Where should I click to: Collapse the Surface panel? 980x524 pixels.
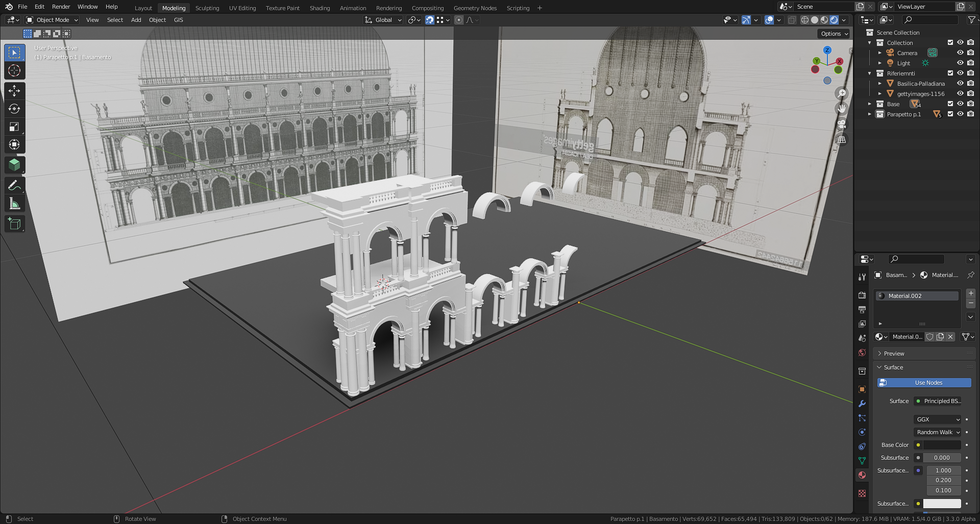(x=893, y=367)
